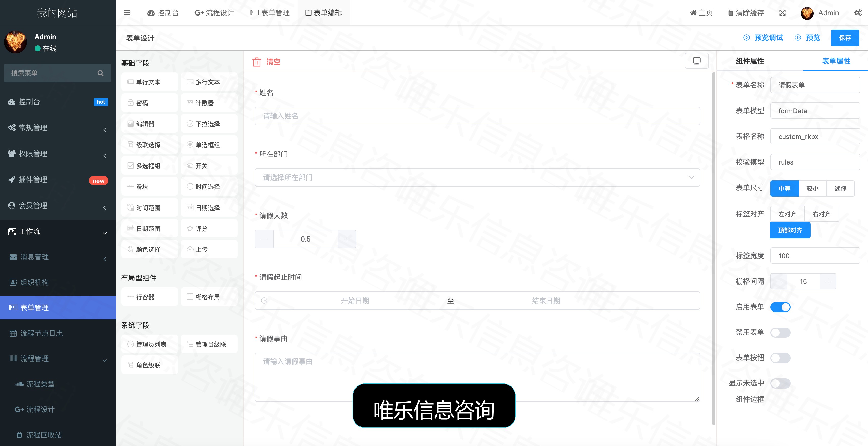The height and width of the screenshot is (446, 868).
Task: Switch to the 组件属性 tab
Action: click(750, 61)
